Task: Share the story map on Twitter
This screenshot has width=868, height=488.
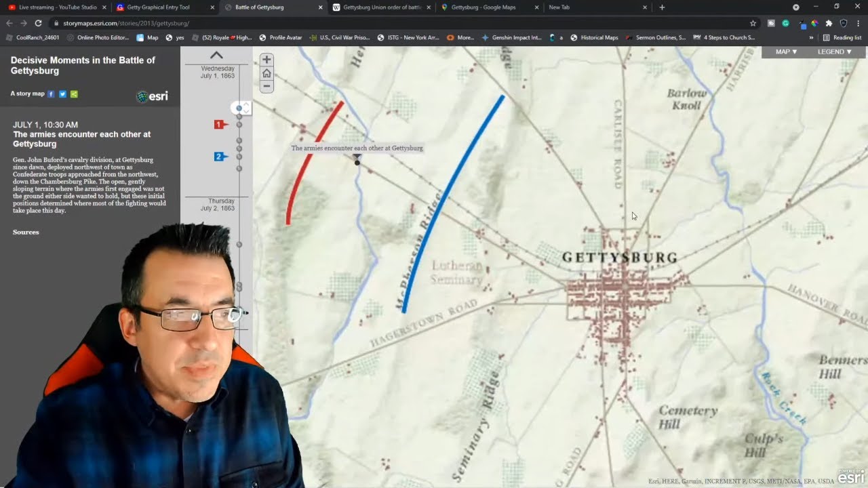Action: pos(62,94)
